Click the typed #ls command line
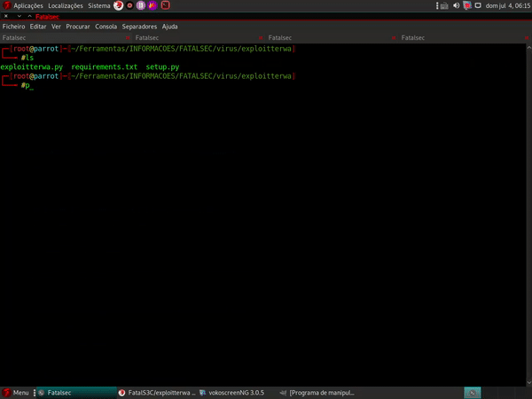This screenshot has width=532, height=399. coord(27,58)
